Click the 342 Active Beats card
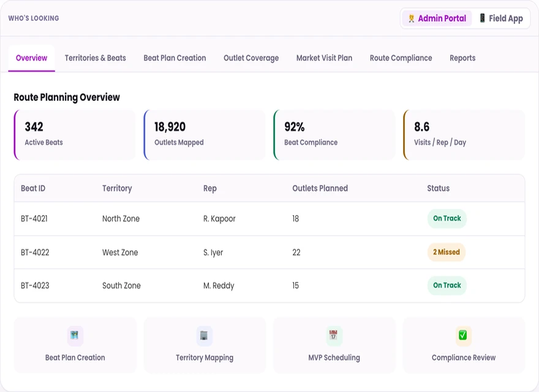This screenshot has height=392, width=539. click(x=75, y=135)
